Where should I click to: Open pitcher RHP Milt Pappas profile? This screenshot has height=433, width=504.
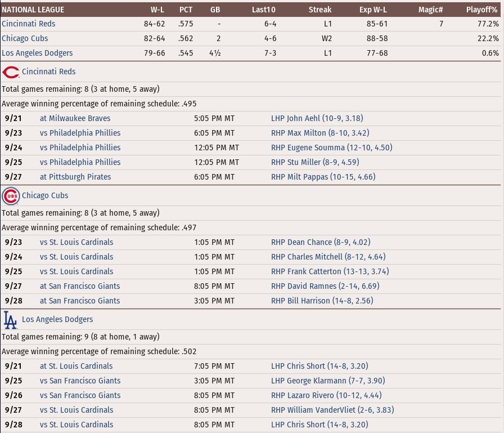(323, 177)
